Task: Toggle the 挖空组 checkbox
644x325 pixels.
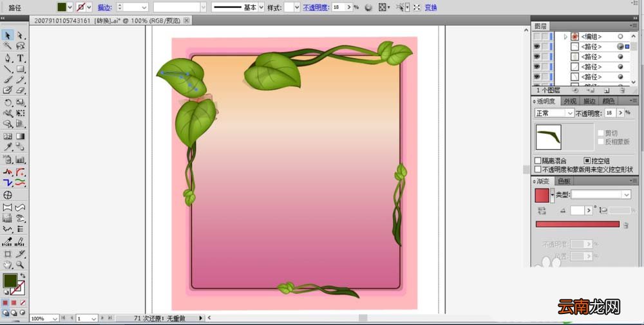Action: [587, 161]
